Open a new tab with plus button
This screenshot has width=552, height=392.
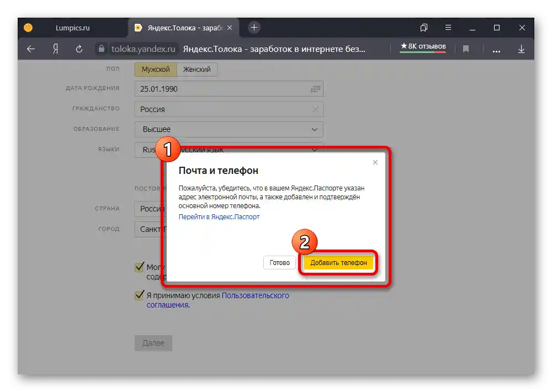point(254,28)
